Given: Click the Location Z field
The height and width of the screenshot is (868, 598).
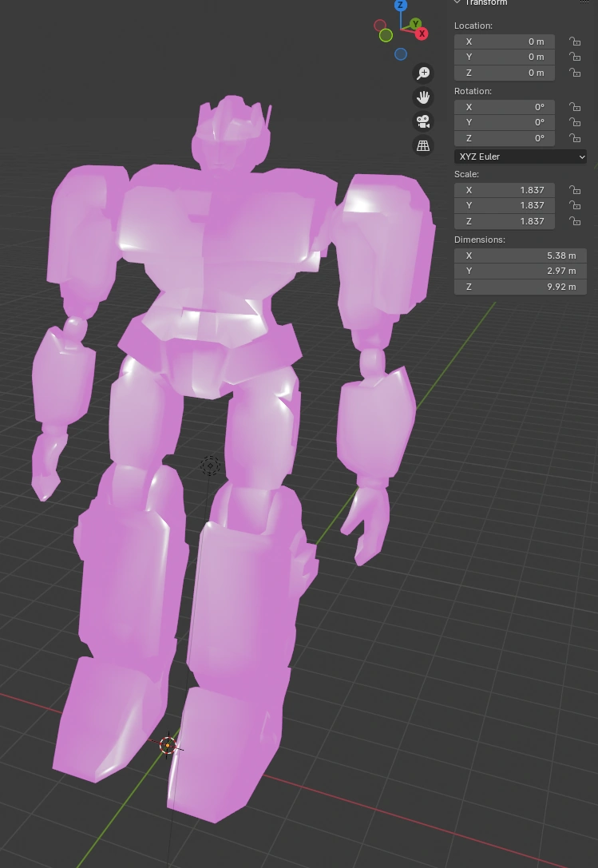Looking at the screenshot, I should point(505,73).
